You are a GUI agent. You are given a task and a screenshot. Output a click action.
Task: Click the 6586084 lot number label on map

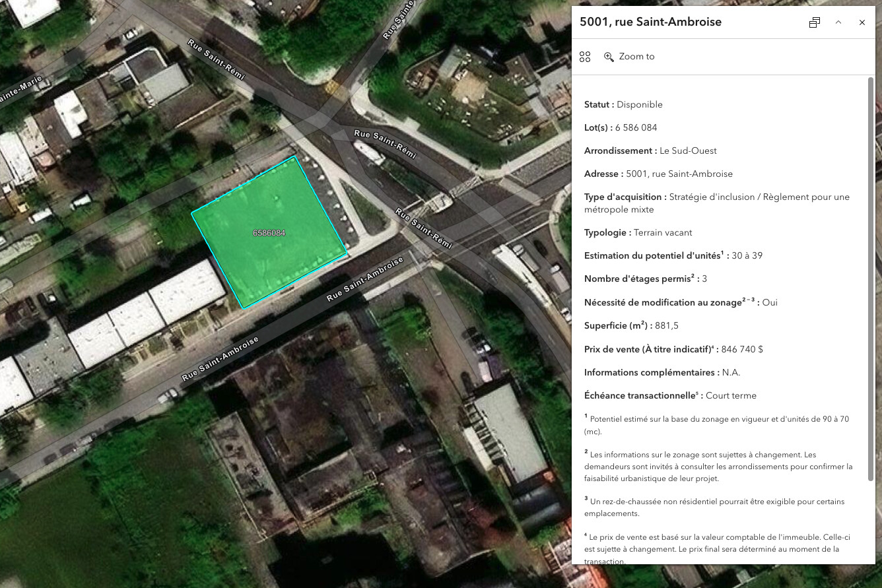(x=269, y=233)
